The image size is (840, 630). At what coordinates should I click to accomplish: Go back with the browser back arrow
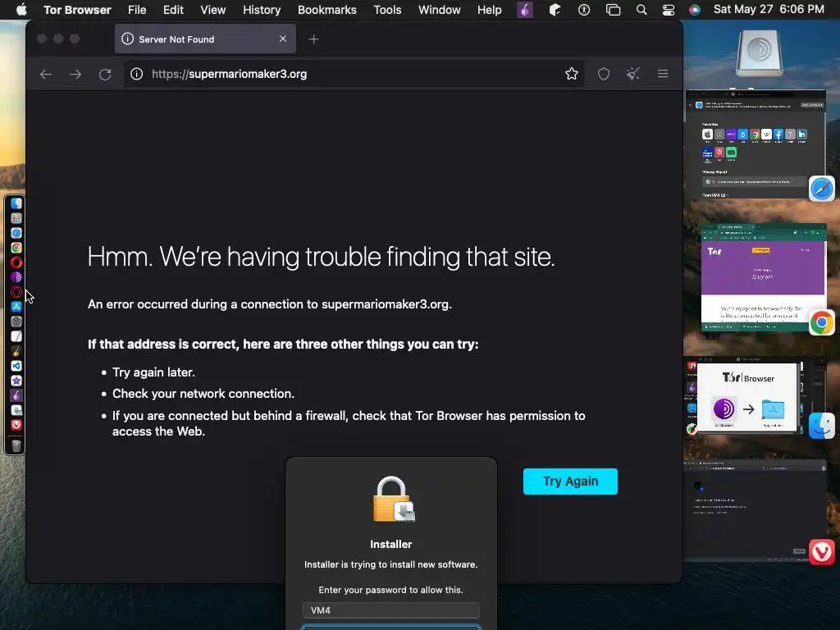[46, 75]
